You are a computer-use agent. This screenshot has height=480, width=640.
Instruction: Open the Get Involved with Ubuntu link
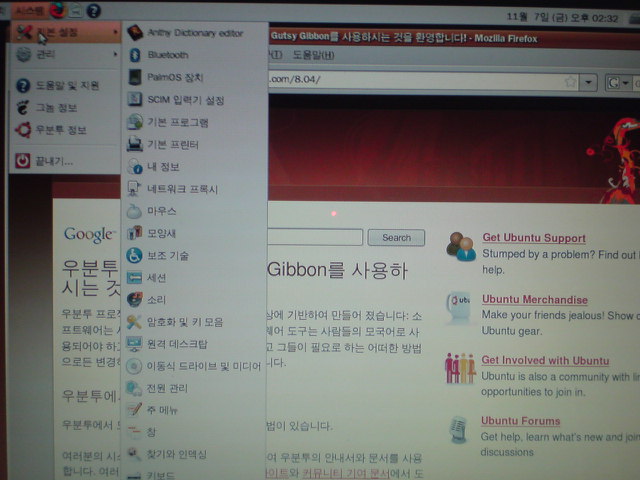tap(545, 360)
